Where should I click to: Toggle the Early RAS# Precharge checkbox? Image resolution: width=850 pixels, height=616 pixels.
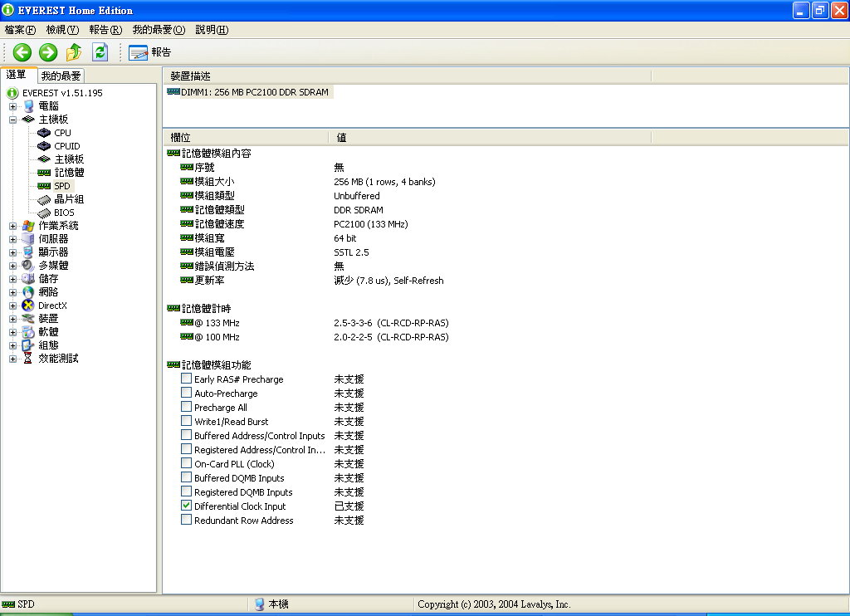(186, 379)
